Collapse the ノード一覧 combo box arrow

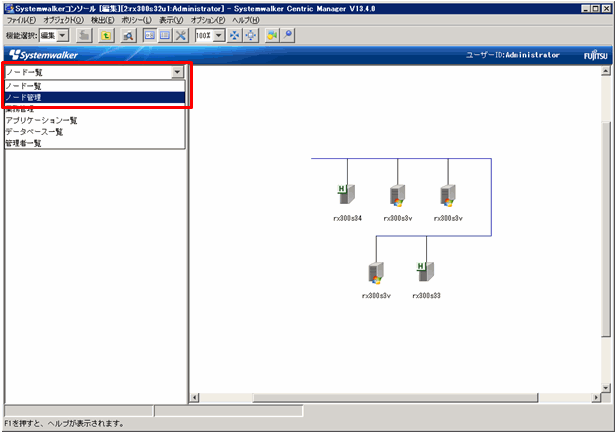point(178,72)
